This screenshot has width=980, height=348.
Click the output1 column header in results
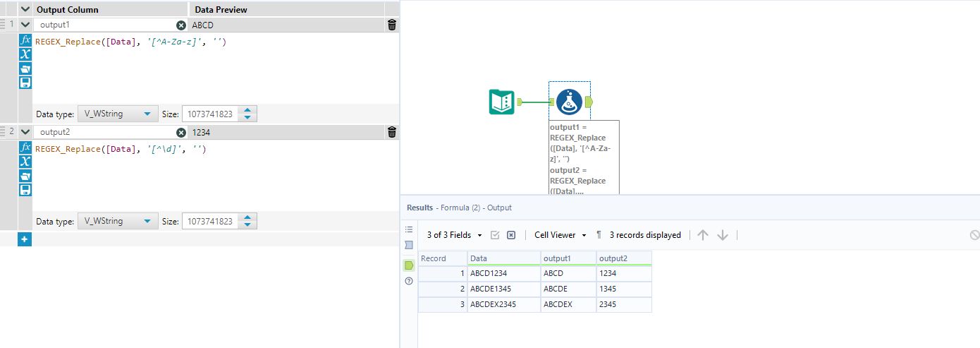pyautogui.click(x=568, y=258)
